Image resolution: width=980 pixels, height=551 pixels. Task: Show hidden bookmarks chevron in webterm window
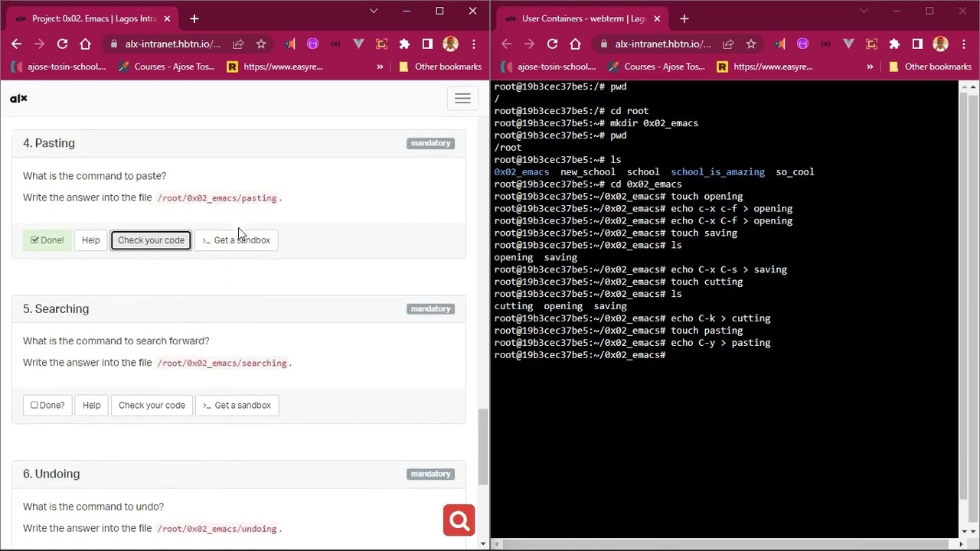(870, 67)
